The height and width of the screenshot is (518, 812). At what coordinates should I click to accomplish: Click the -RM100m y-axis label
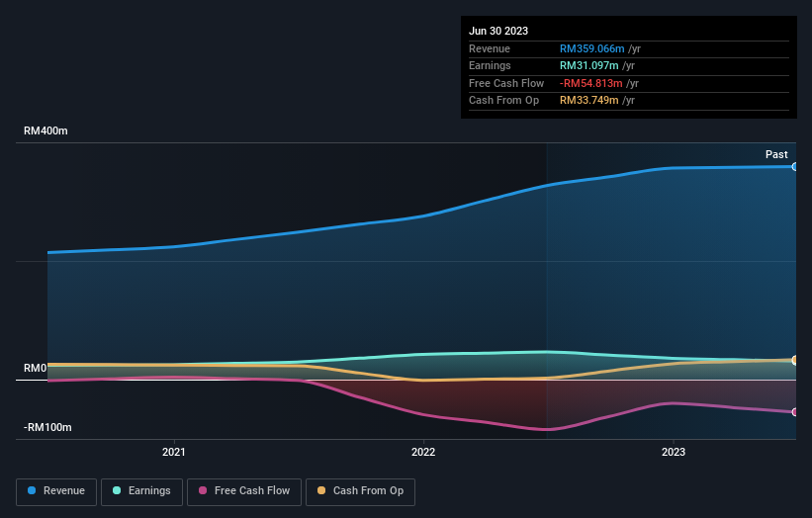click(47, 427)
